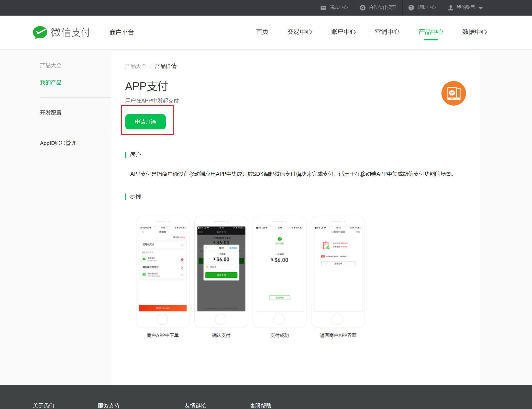The height and width of the screenshot is (409, 532).
Task: Click the partner search magnifier icon
Action: [x=362, y=8]
